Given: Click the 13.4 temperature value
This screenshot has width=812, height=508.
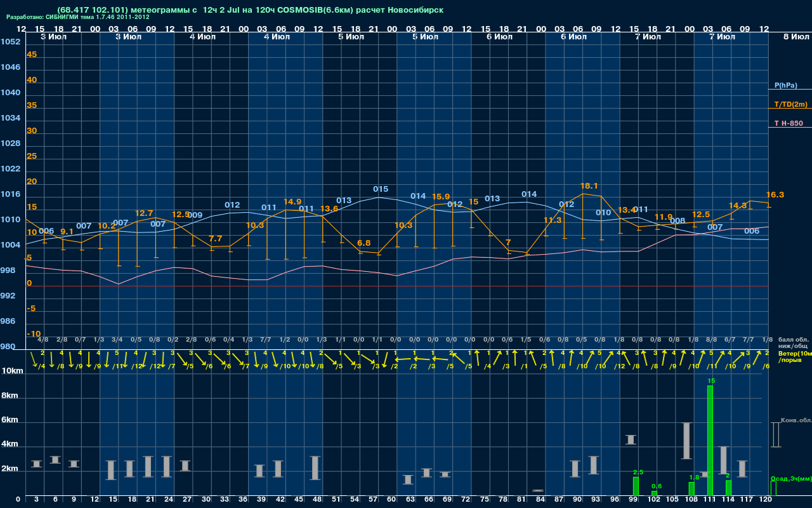Looking at the screenshot, I should click(x=626, y=210).
